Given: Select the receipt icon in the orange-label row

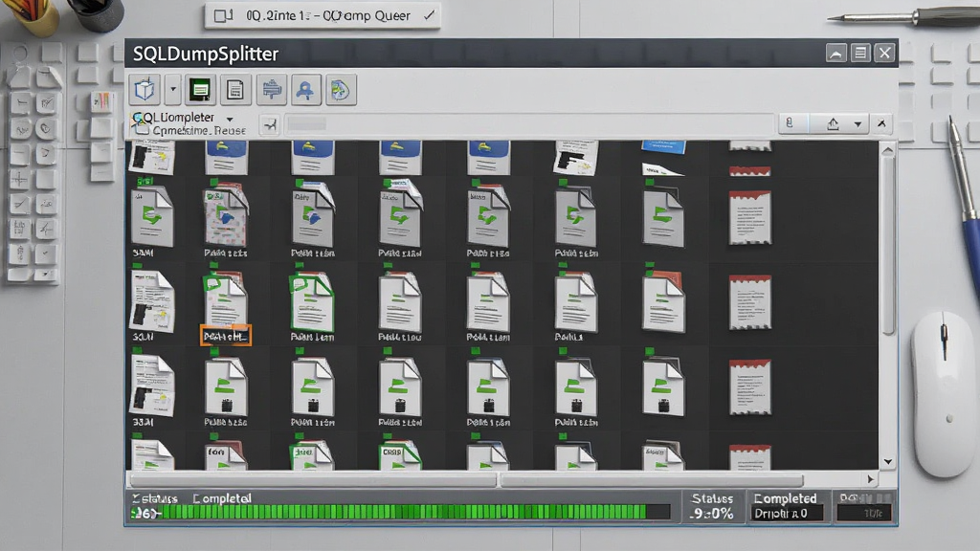Looking at the screenshot, I should point(750,303).
